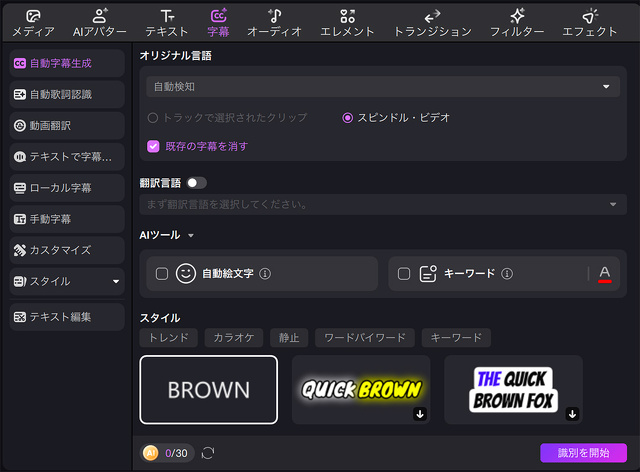640x472 pixels.
Task: Open 動画翻訳 sidebar item
Action: point(67,125)
